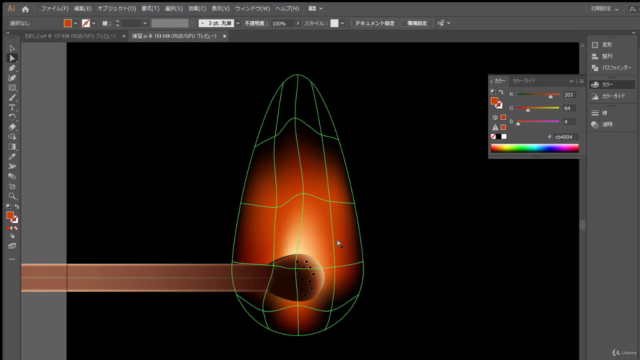Screen dimensions: 640x360
Task: Click the None swatch in Color panel
Action: click(x=493, y=137)
